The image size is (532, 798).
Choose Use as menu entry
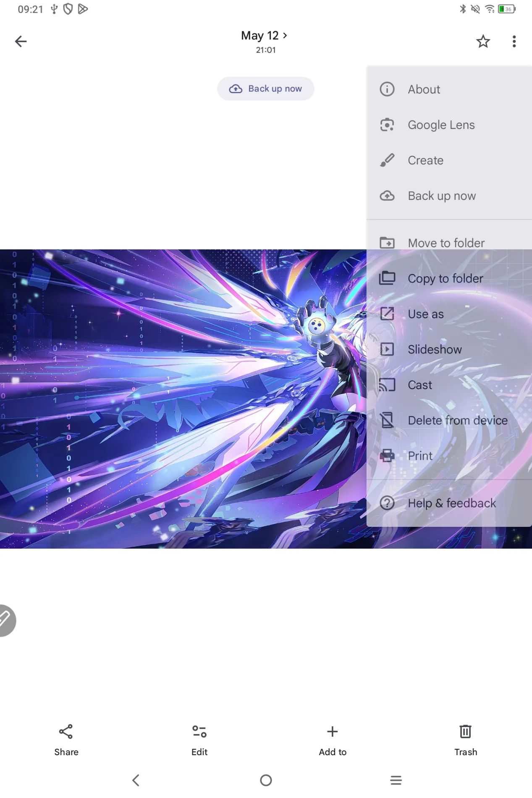click(449, 314)
